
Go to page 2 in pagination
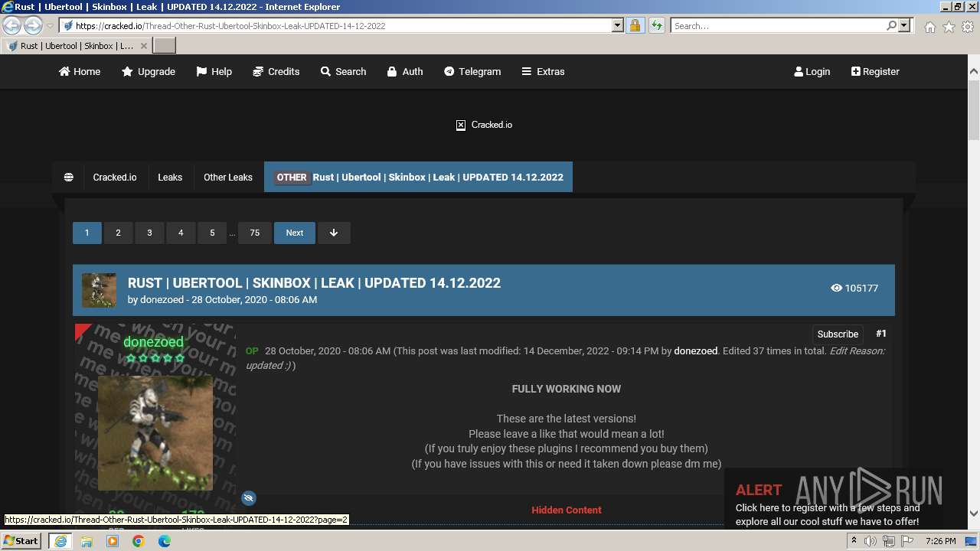(118, 233)
